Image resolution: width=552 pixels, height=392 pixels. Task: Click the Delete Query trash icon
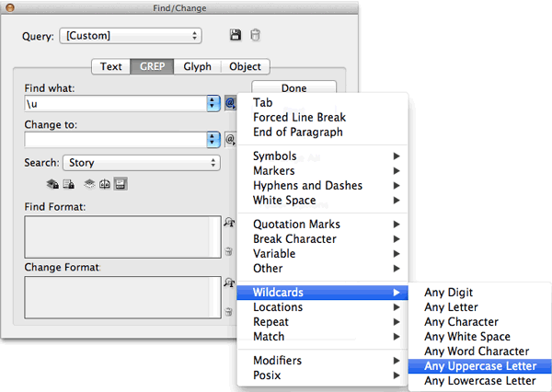coord(255,36)
